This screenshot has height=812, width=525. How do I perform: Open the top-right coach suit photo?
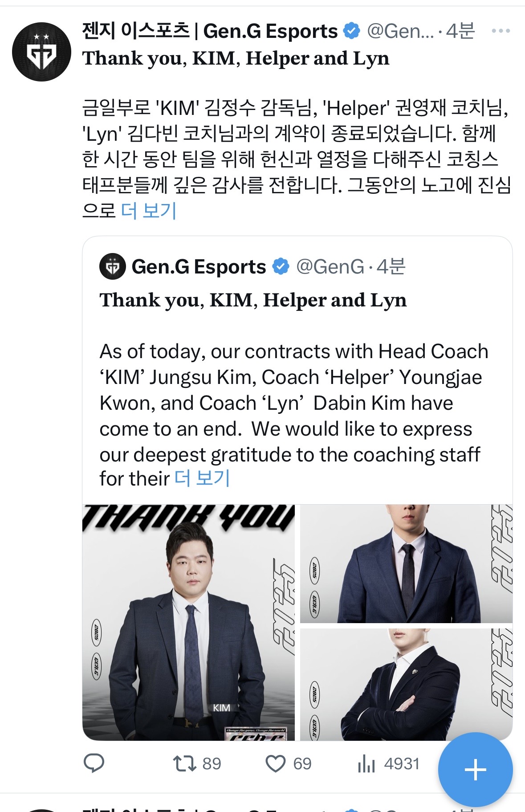[x=406, y=563]
